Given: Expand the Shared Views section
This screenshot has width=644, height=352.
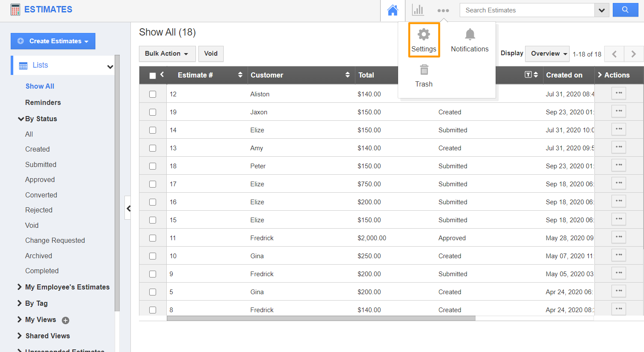Looking at the screenshot, I should tap(47, 336).
